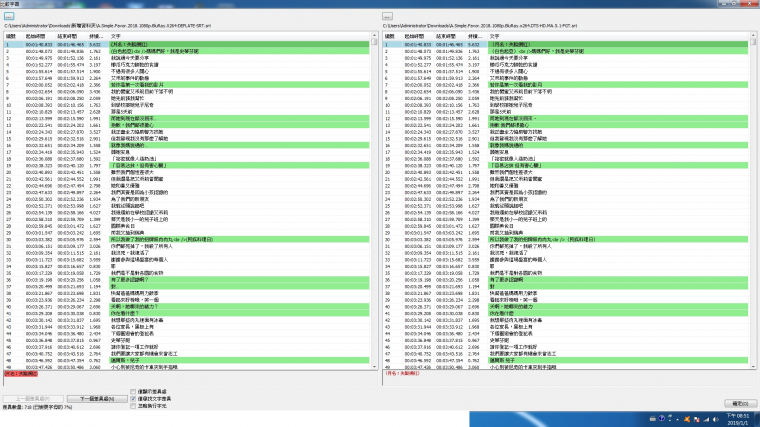Image resolution: width=760 pixels, height=427 pixels.
Task: Open the orange Avast tray icon
Action: pos(687,419)
